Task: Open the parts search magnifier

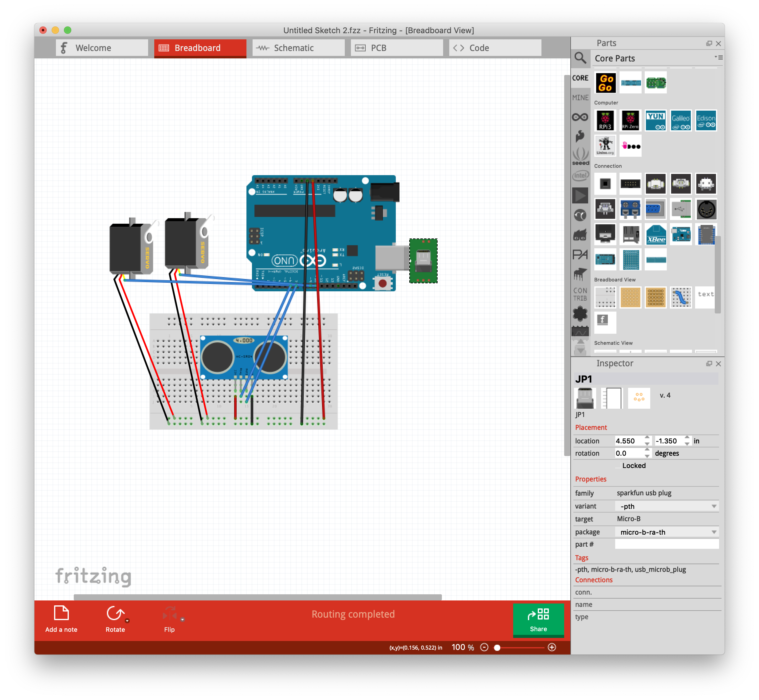Action: [580, 58]
